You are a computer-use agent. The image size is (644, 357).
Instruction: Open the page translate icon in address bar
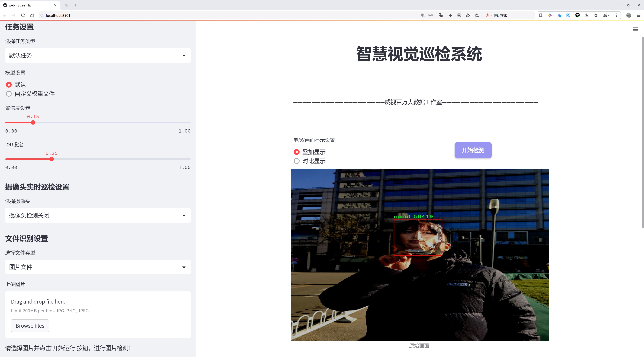coord(441,15)
